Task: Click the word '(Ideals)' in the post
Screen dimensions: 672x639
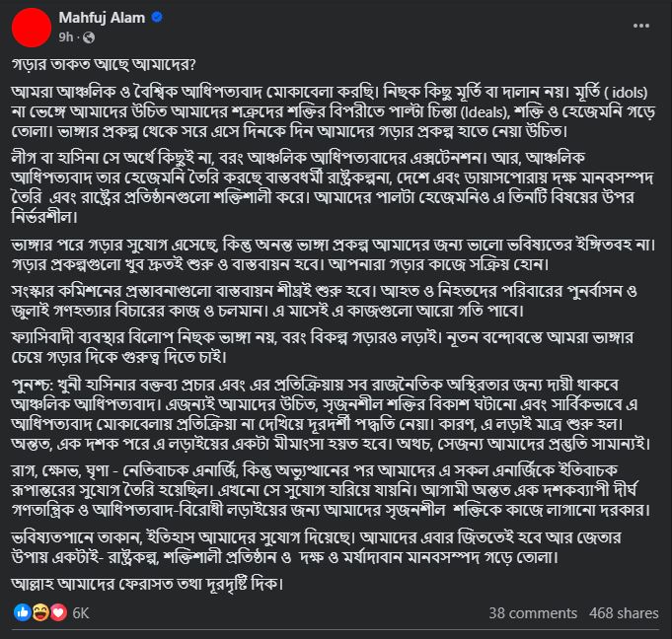Action: click(x=485, y=112)
